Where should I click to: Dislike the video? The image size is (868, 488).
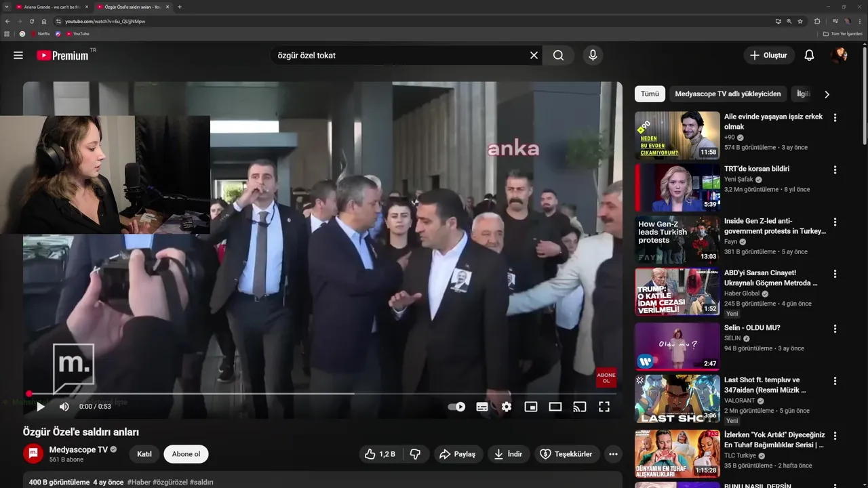[415, 454]
